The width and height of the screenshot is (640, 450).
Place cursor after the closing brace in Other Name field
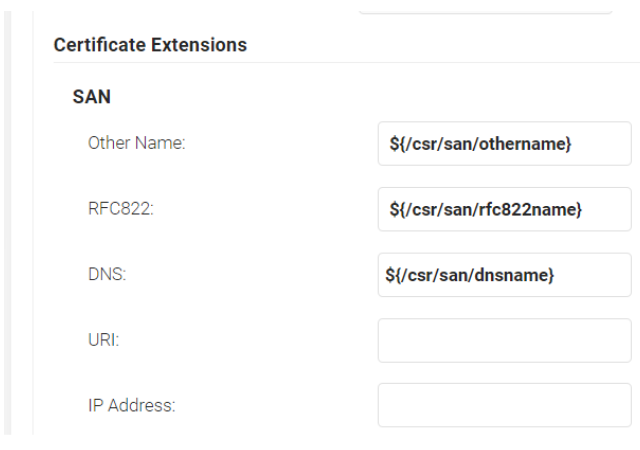click(x=573, y=144)
